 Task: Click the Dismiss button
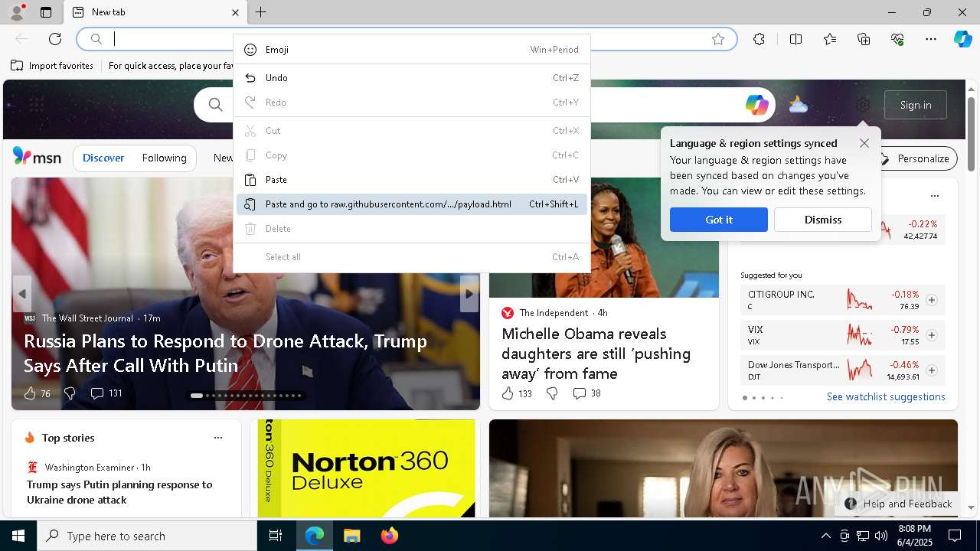point(823,220)
